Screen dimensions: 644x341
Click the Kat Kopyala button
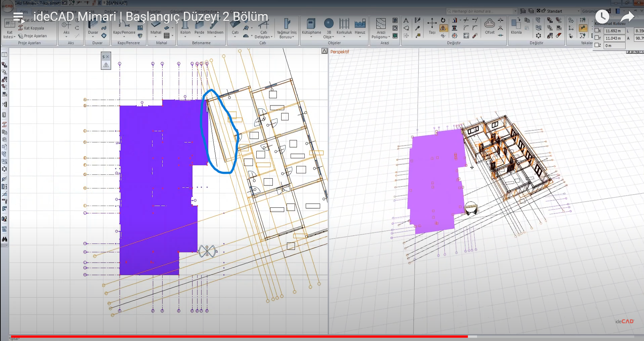(31, 28)
